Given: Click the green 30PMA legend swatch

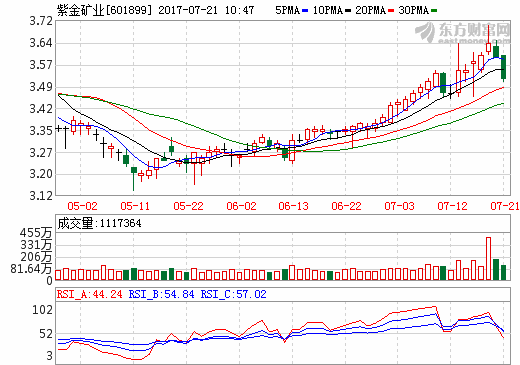Looking at the screenshot, I should (x=434, y=11).
